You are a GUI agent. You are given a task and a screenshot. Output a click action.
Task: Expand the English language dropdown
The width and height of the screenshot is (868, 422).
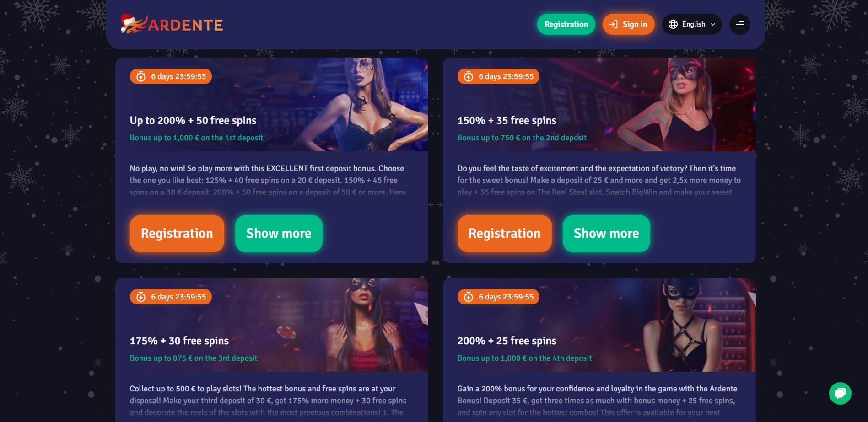click(692, 24)
